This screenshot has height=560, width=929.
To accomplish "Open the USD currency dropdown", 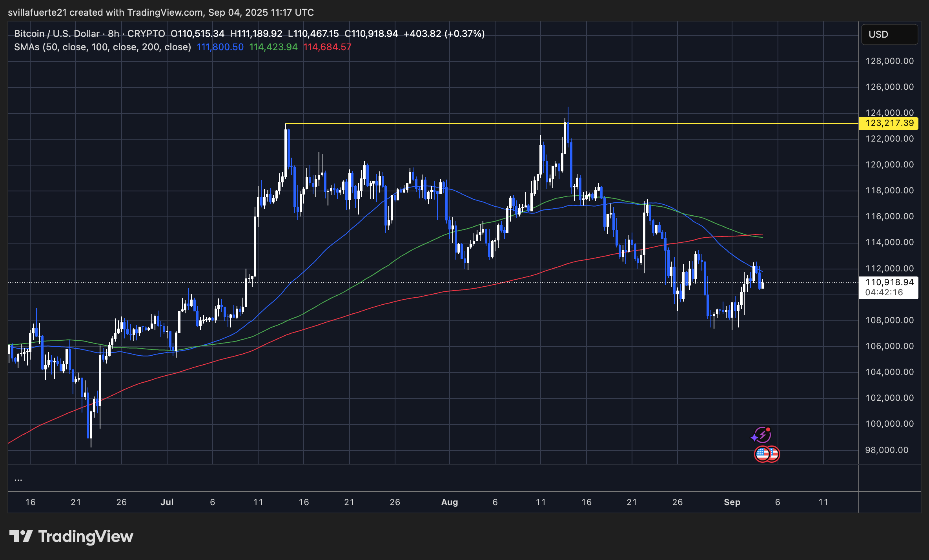I will 889,35.
